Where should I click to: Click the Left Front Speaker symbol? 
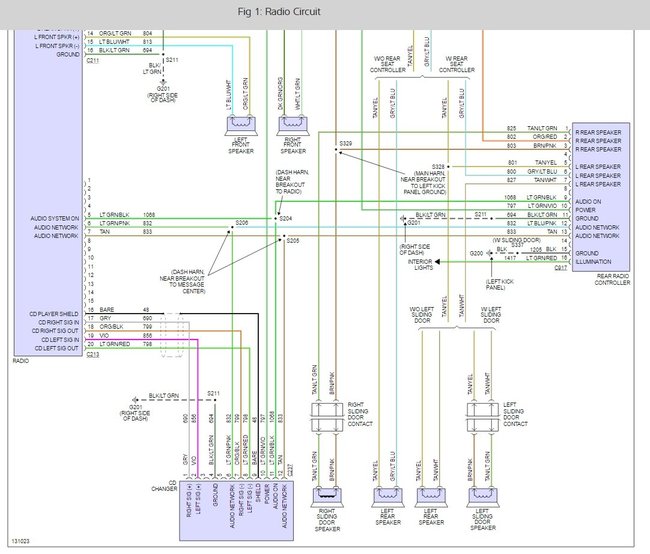(241, 126)
